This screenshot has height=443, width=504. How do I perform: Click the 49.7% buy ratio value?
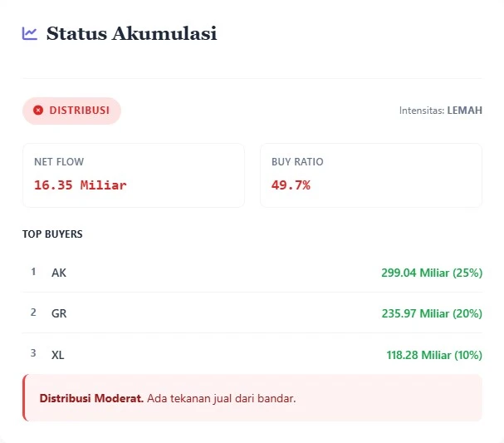pyautogui.click(x=291, y=185)
